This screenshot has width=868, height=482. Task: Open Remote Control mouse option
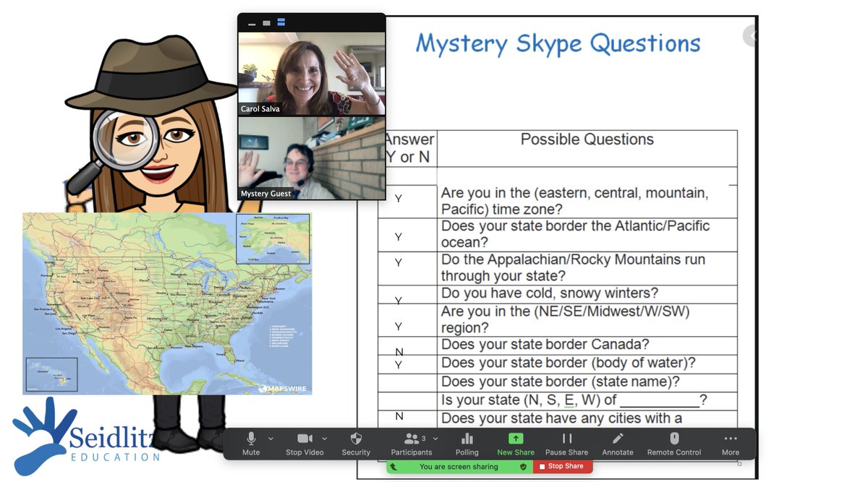(x=674, y=443)
